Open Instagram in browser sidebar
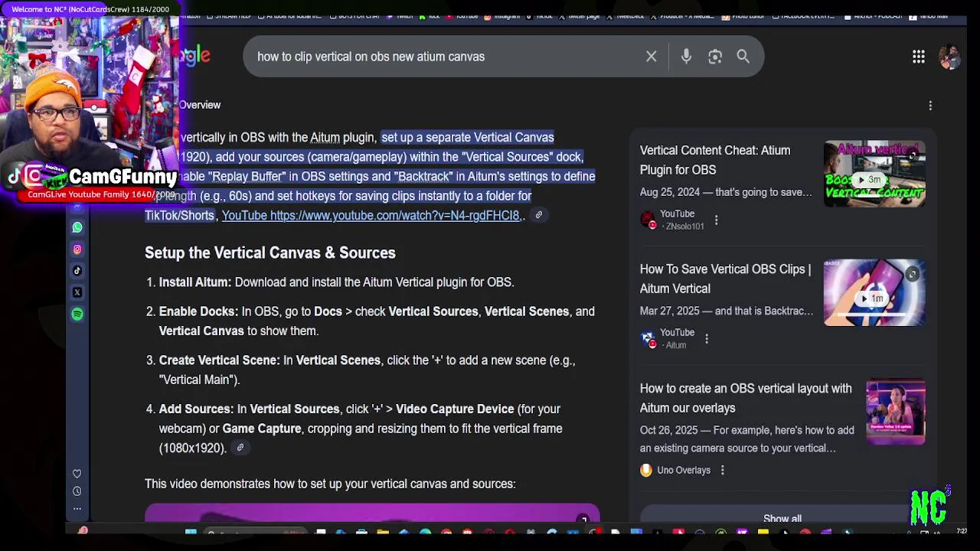The image size is (980, 551). click(x=77, y=249)
